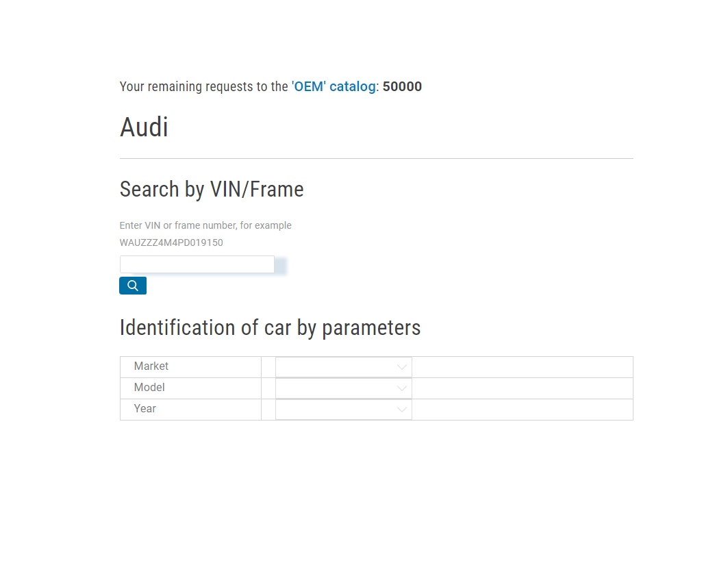This screenshot has height=563, width=728.
Task: Open the Market dropdown box
Action: (x=336, y=367)
